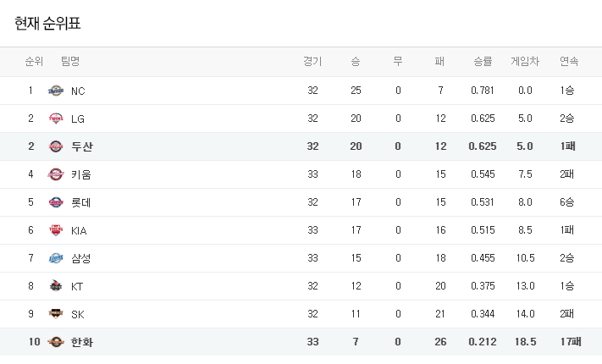
Task: Click the 두산 Bears team logo
Action: pos(56,146)
